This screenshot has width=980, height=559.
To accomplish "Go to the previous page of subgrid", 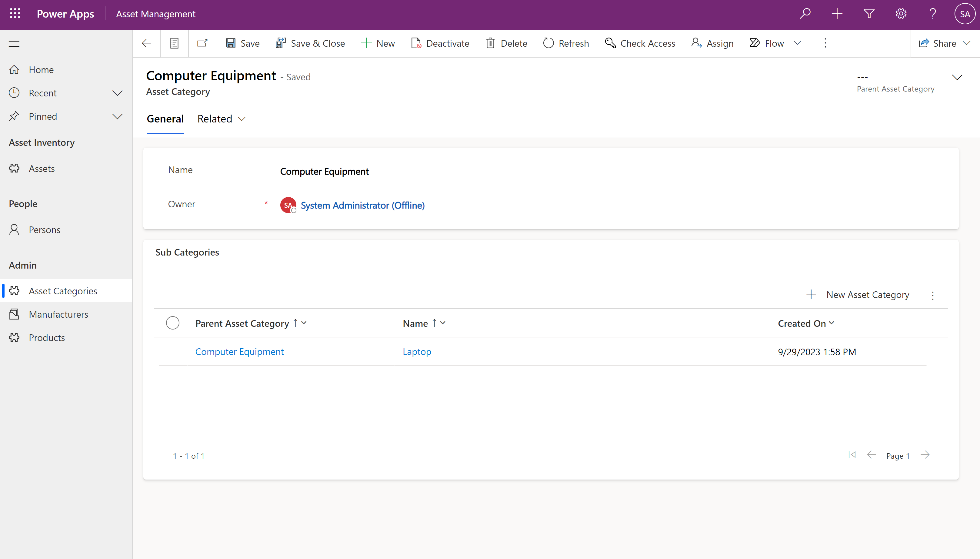I will 872,455.
